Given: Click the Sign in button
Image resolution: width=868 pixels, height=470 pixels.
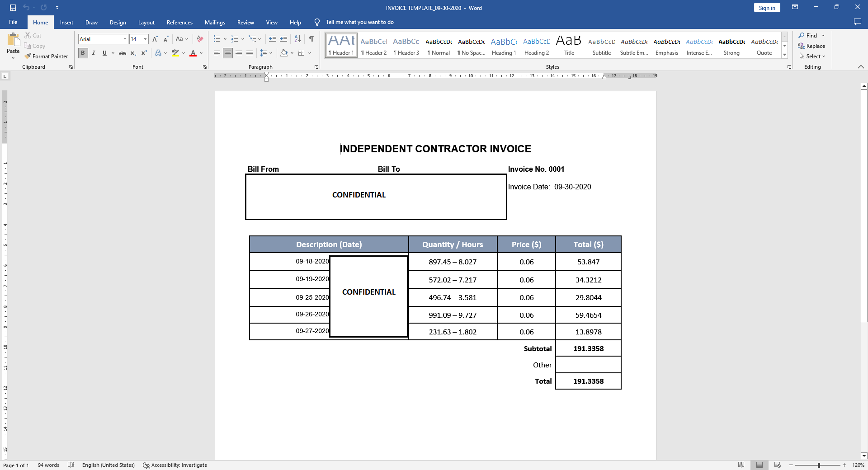Looking at the screenshot, I should pos(767,8).
